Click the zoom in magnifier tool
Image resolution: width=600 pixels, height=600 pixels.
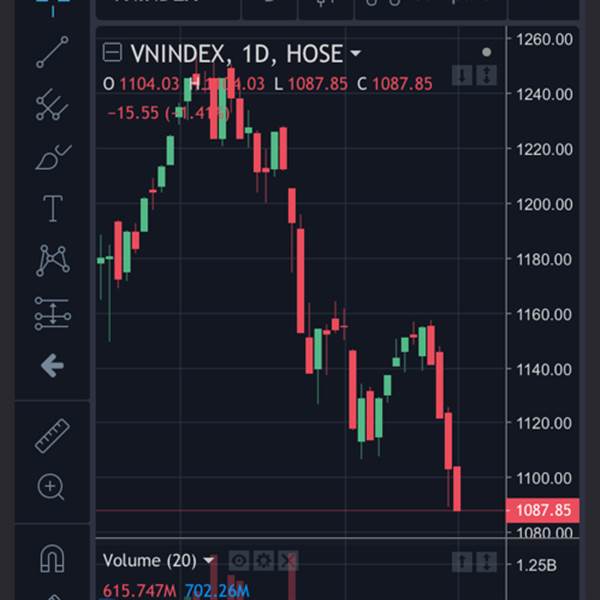[51, 487]
